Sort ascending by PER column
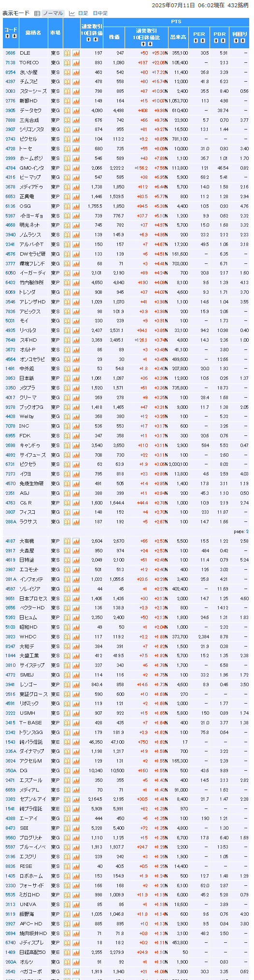This screenshot has height=980, width=254. click(196, 41)
